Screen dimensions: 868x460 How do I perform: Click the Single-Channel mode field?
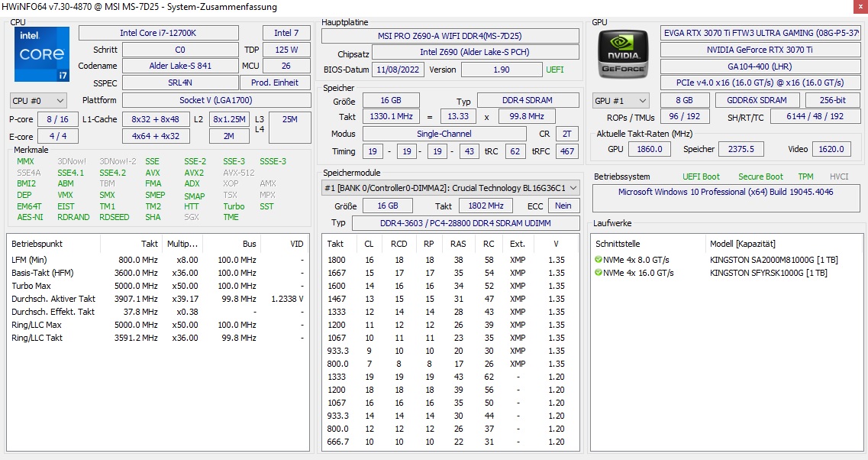(x=444, y=134)
